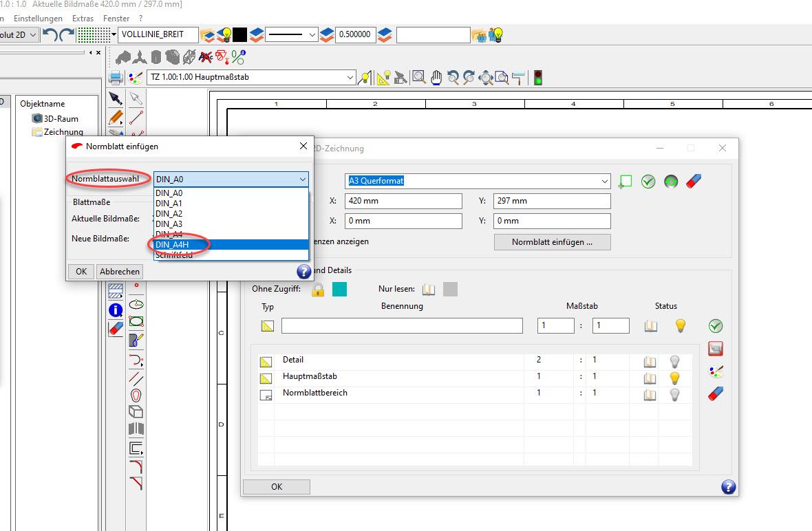The height and width of the screenshot is (531, 812).
Task: Toggle the read-only book icon for Detail
Action: (x=650, y=361)
